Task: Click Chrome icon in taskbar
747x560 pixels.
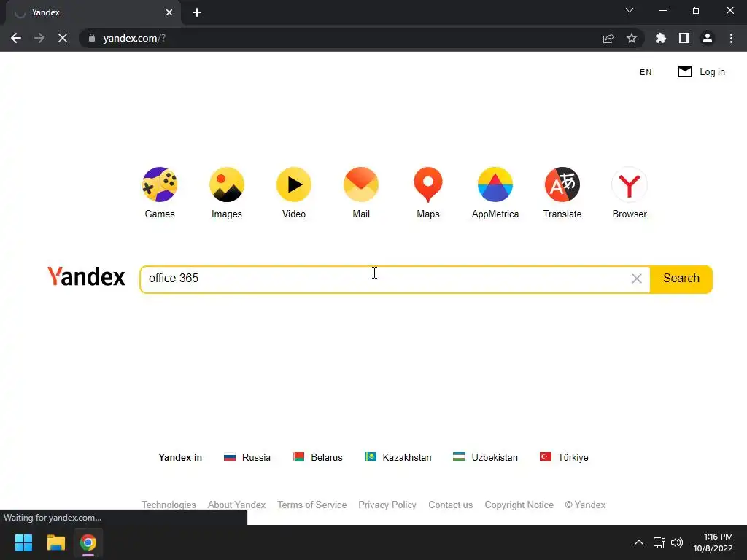Action: (x=88, y=542)
